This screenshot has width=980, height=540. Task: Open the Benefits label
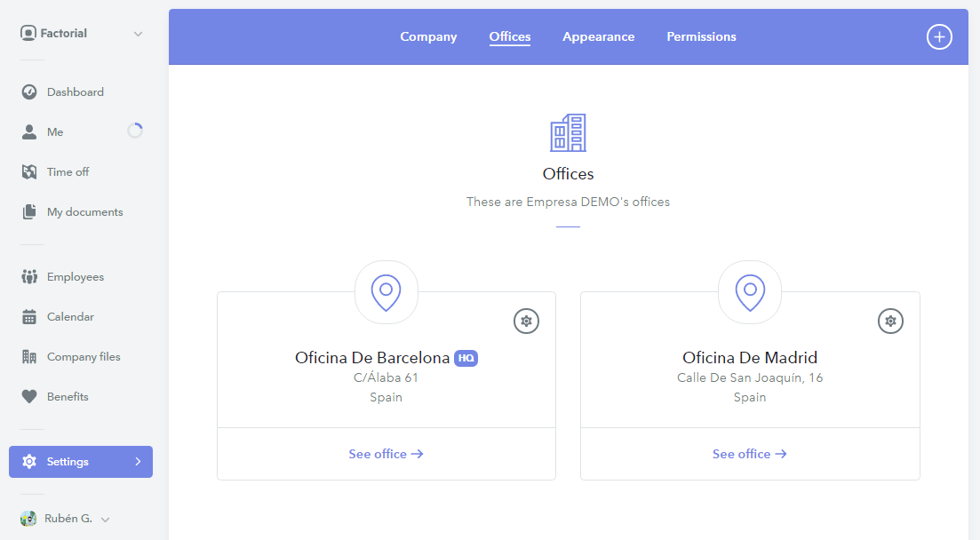(68, 397)
